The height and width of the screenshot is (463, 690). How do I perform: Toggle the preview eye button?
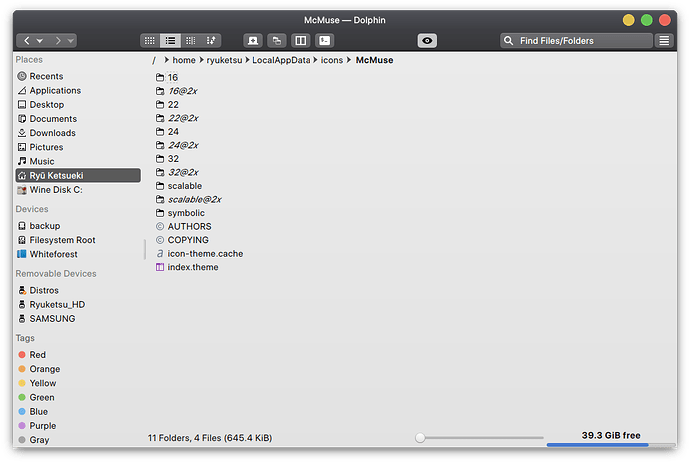[x=428, y=41]
